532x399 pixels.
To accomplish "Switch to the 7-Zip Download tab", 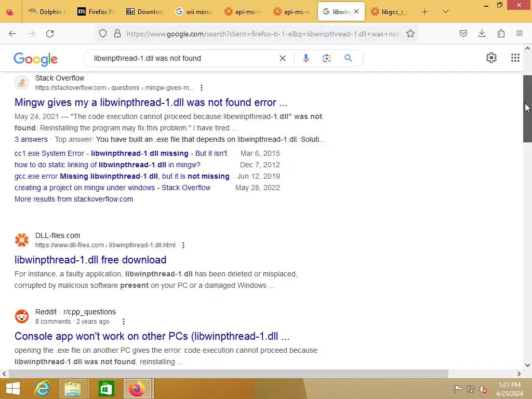I will pyautogui.click(x=145, y=12).
